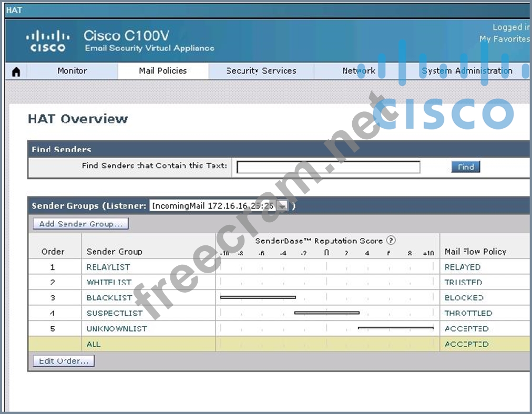
Task: Expand the Listener IncomingMail dropdown
Action: pyautogui.click(x=282, y=206)
